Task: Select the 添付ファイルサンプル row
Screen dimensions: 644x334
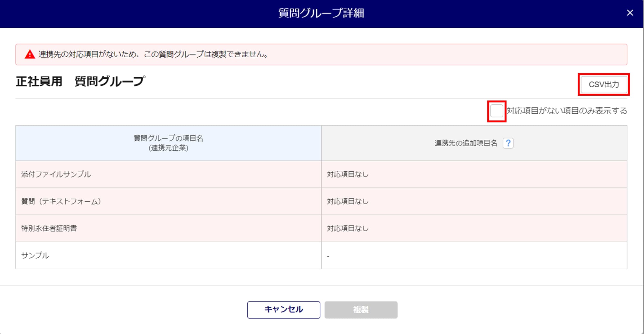Action: click(56, 174)
